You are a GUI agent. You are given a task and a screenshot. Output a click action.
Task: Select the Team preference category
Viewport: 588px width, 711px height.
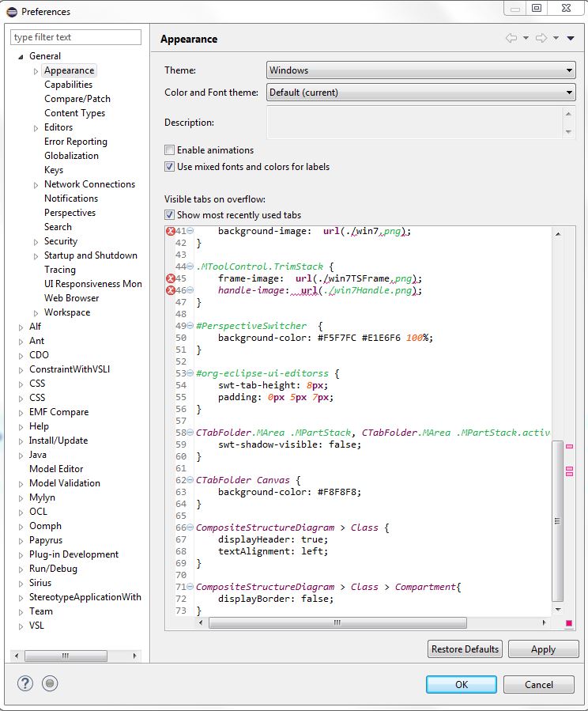pyautogui.click(x=41, y=611)
